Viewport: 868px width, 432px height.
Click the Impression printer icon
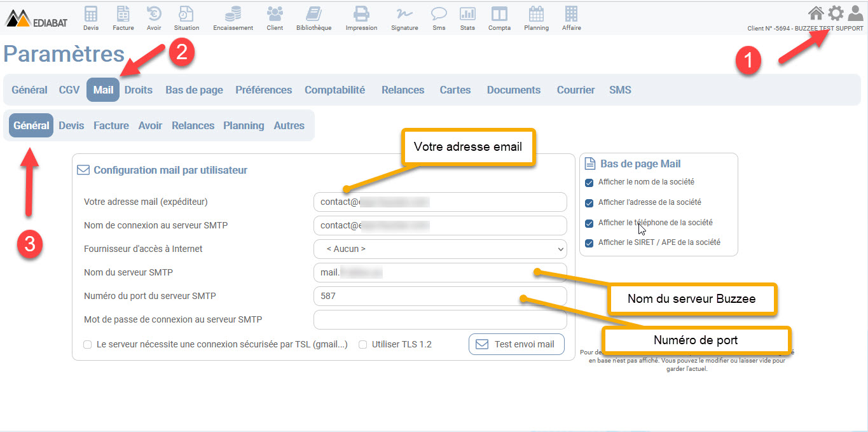click(x=361, y=14)
